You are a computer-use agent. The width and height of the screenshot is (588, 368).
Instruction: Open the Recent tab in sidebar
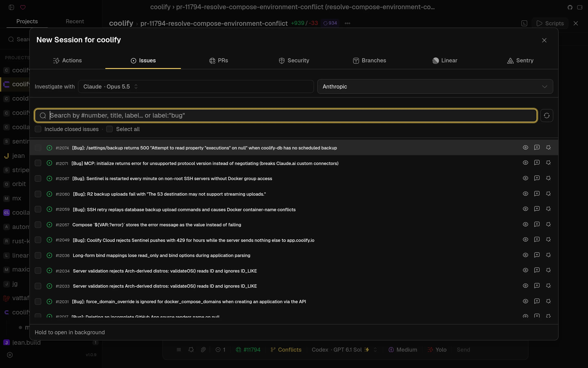coord(75,21)
